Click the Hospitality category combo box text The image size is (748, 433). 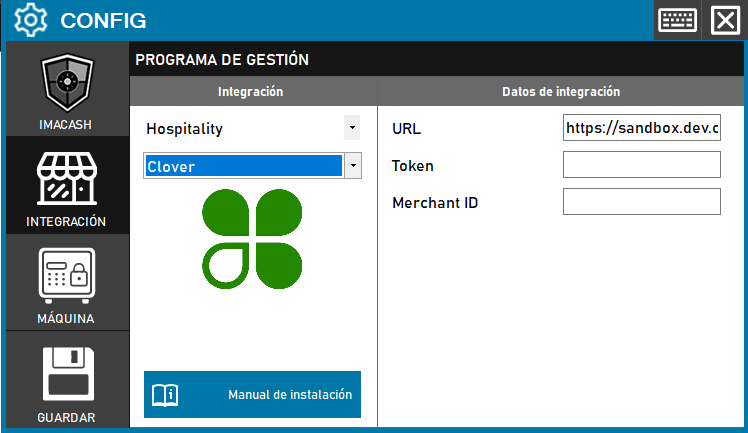[242, 129]
